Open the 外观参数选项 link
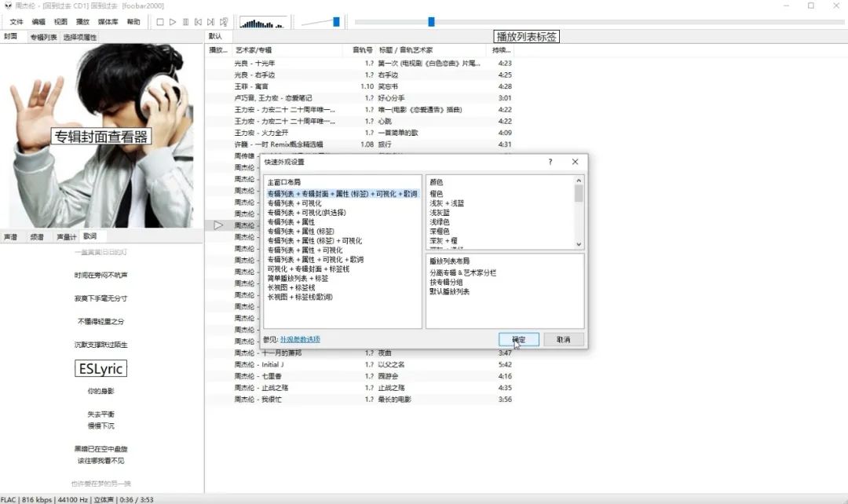Viewport: 848px width, 504px height. point(300,339)
